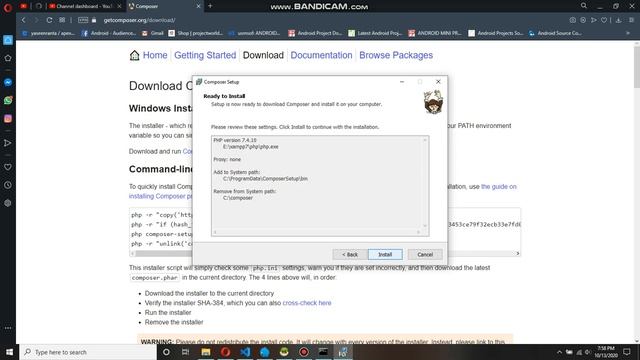Open settings gear in Opera sidebar

8,203
